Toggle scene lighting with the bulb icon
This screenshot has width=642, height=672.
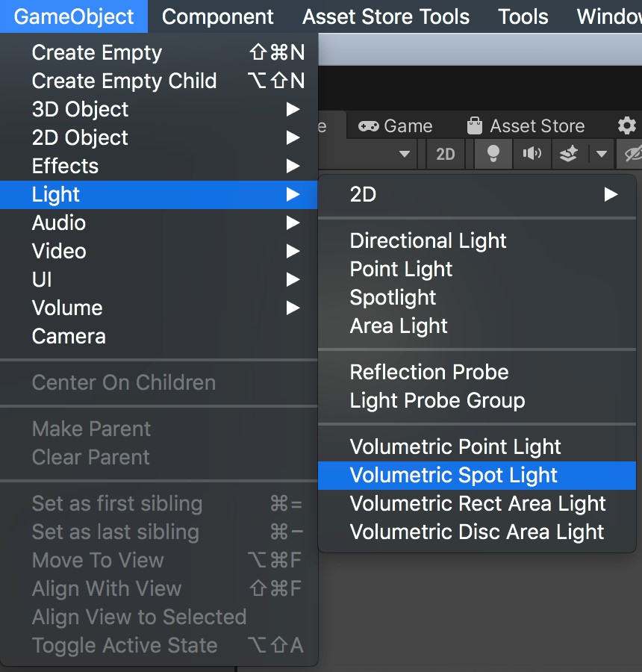[493, 154]
